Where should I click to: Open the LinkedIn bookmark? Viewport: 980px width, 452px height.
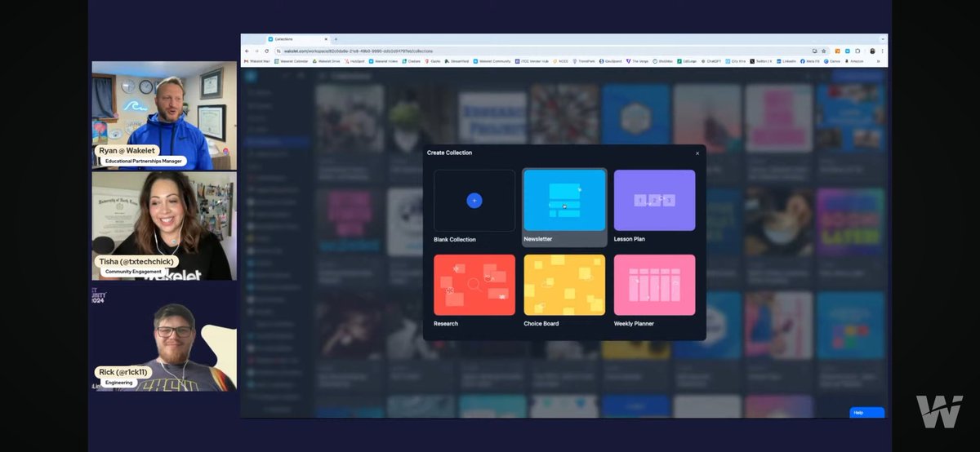tap(786, 61)
